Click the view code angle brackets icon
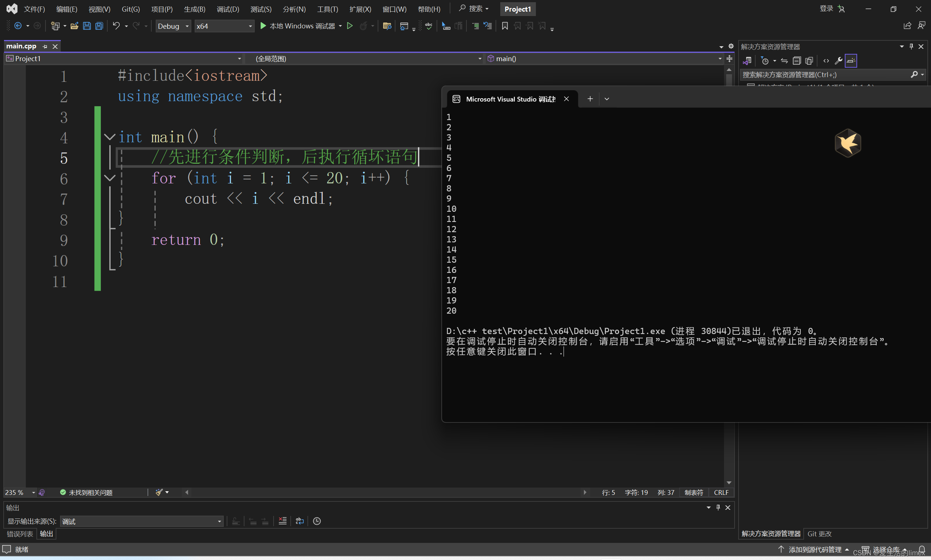This screenshot has width=931, height=560. click(826, 60)
